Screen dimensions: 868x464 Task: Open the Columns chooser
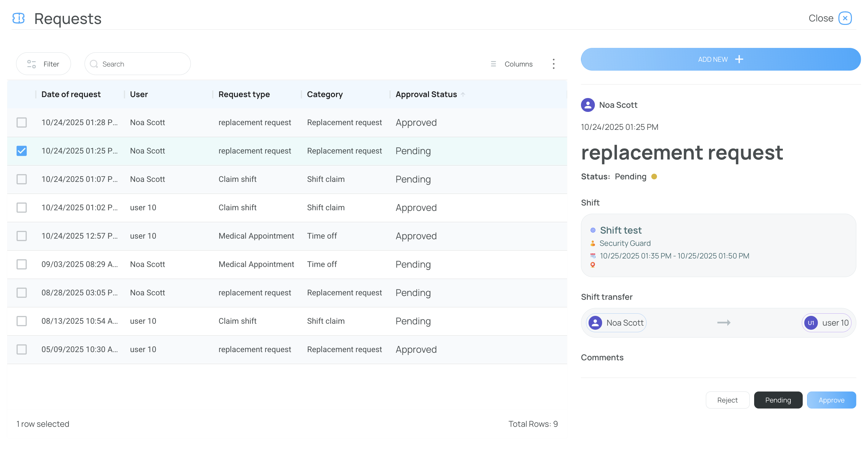tap(512, 64)
